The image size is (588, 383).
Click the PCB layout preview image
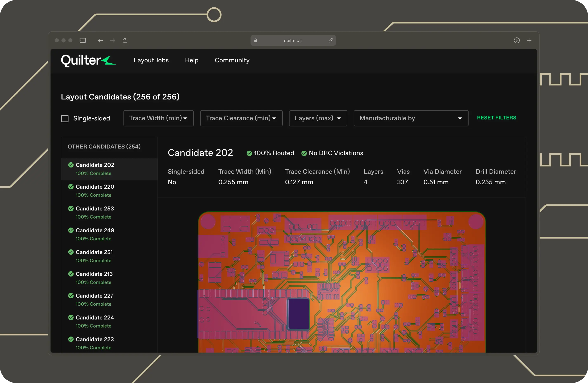point(342,282)
